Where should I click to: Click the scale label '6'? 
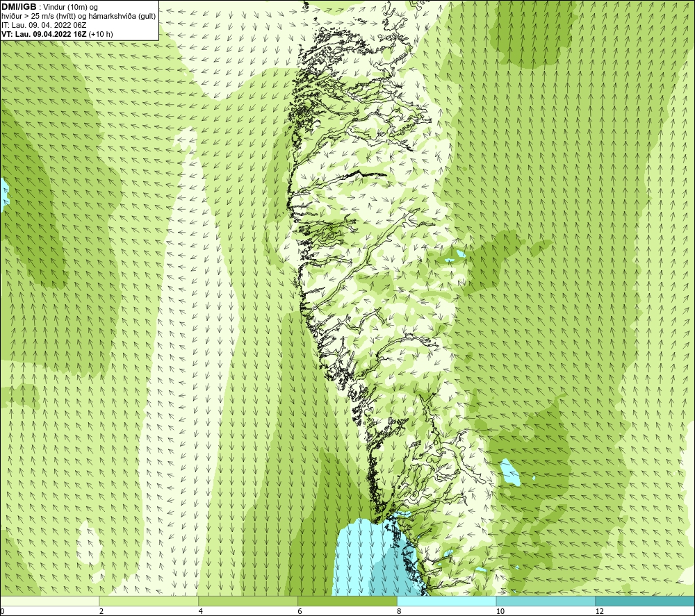(300, 611)
